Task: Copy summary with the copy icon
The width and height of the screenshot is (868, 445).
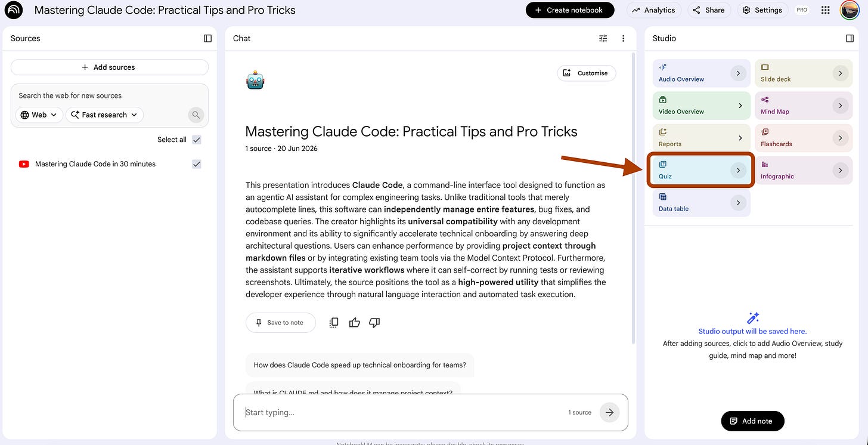Action: (334, 323)
